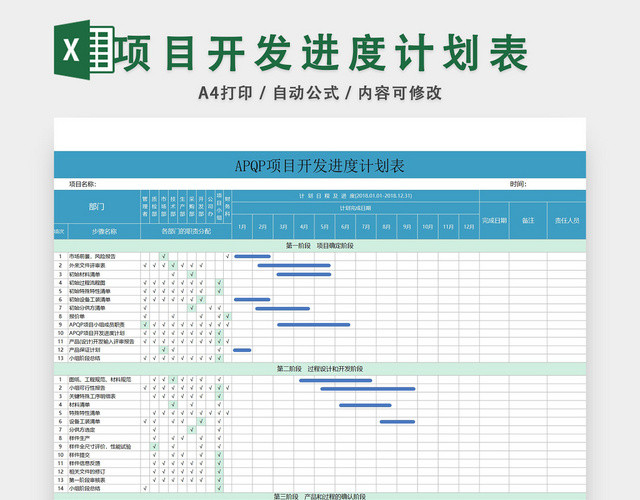Select the APQP项目开发进度计划表 title cell

click(320, 165)
